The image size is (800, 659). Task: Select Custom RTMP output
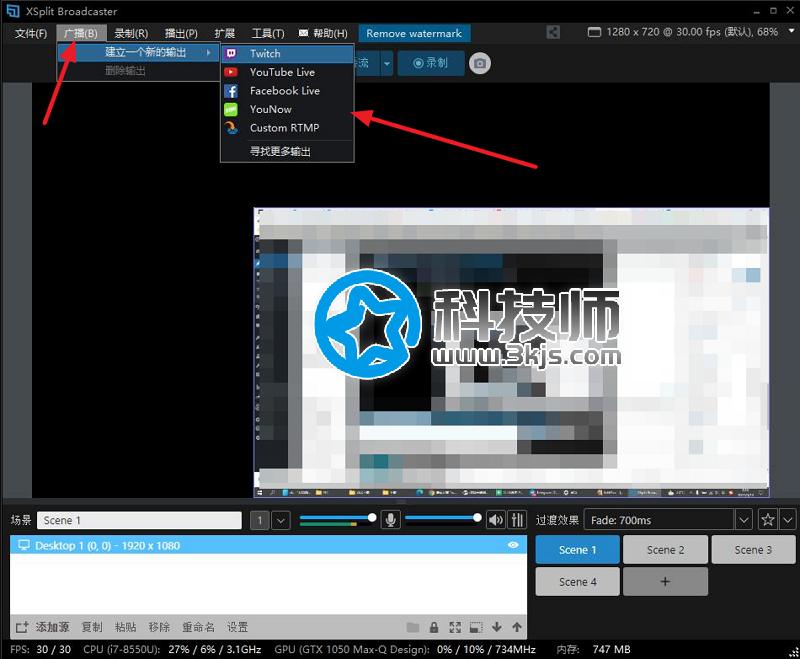coord(287,128)
